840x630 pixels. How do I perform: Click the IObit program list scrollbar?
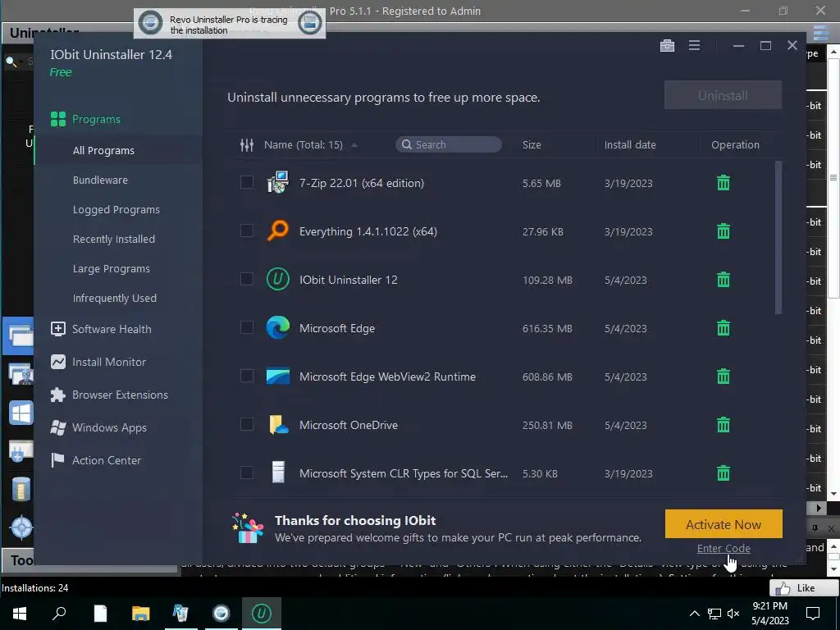coord(778,237)
